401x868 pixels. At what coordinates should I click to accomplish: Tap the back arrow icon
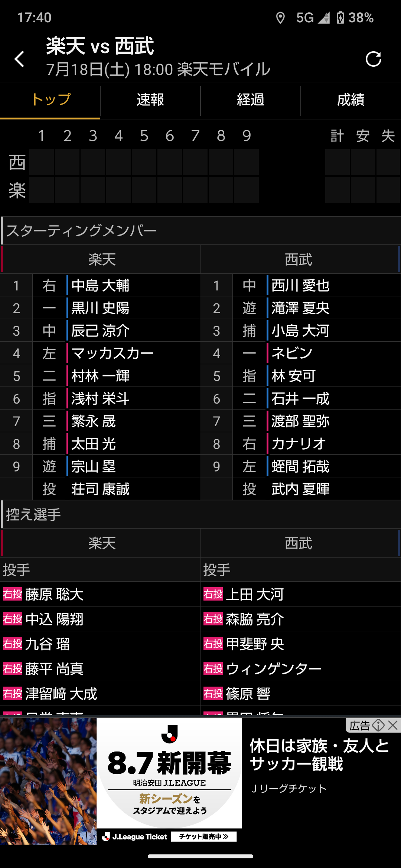[x=19, y=59]
